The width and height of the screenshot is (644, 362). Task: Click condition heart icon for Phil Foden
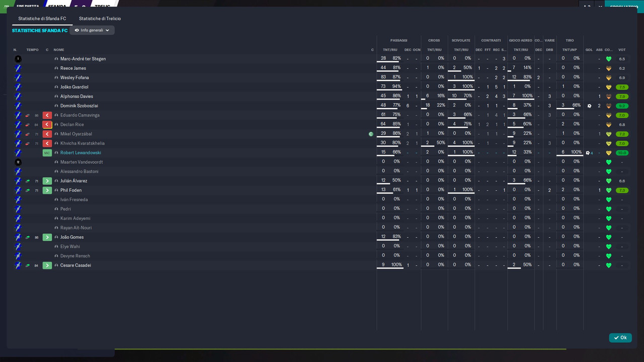609,191
